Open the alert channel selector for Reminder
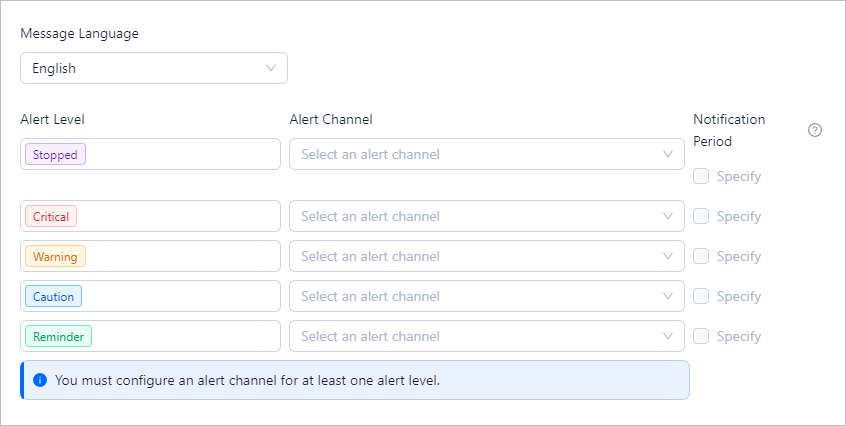846x426 pixels. click(x=486, y=336)
